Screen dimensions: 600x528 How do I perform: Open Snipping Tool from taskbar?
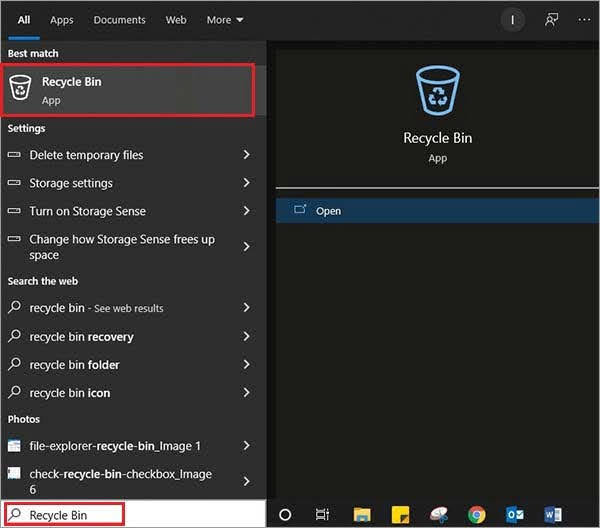[439, 515]
